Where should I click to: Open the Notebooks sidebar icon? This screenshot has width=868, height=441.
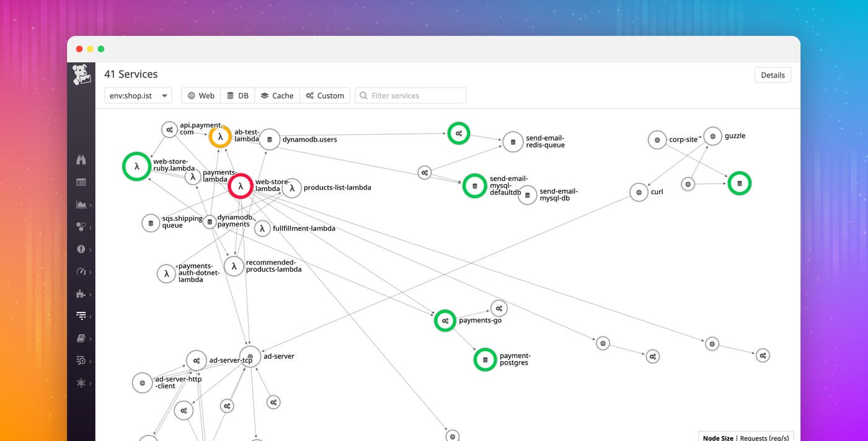tap(81, 338)
